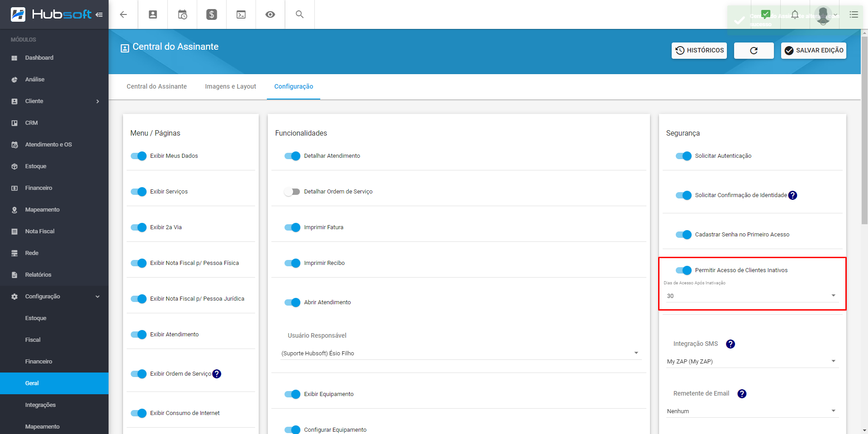Collapse the Configuração sidebar section
This screenshot has width=868, height=434.
(54, 297)
